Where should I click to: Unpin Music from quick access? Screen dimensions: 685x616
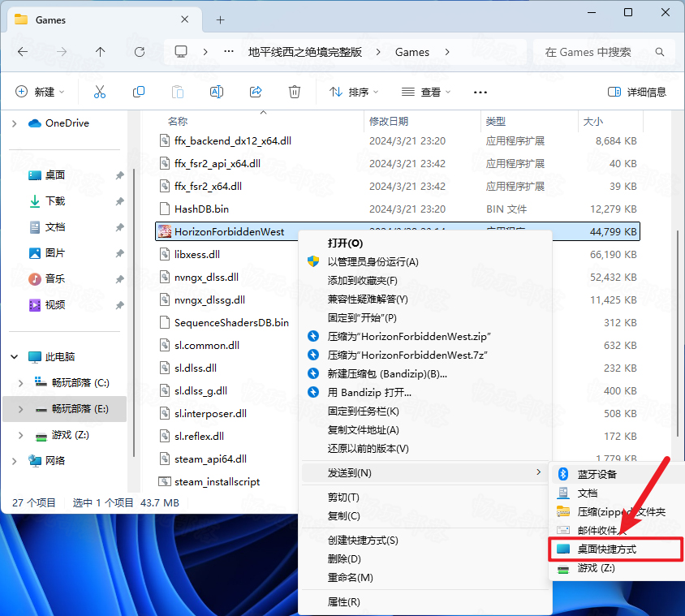[119, 278]
